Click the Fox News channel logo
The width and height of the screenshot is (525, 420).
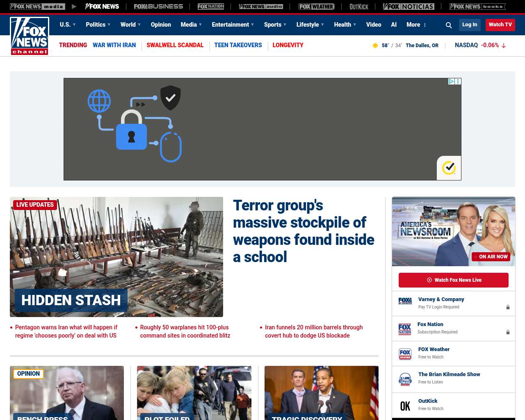(x=30, y=36)
